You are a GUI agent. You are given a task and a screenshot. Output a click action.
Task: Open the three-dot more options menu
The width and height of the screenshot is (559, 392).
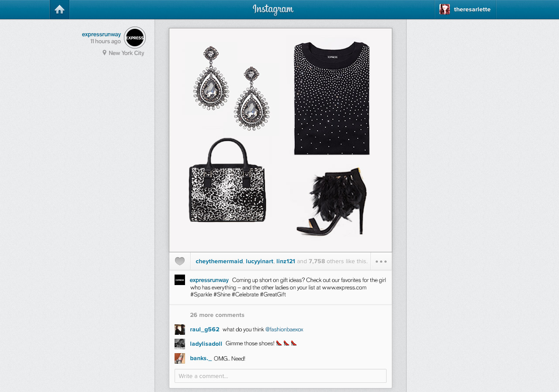[381, 261]
